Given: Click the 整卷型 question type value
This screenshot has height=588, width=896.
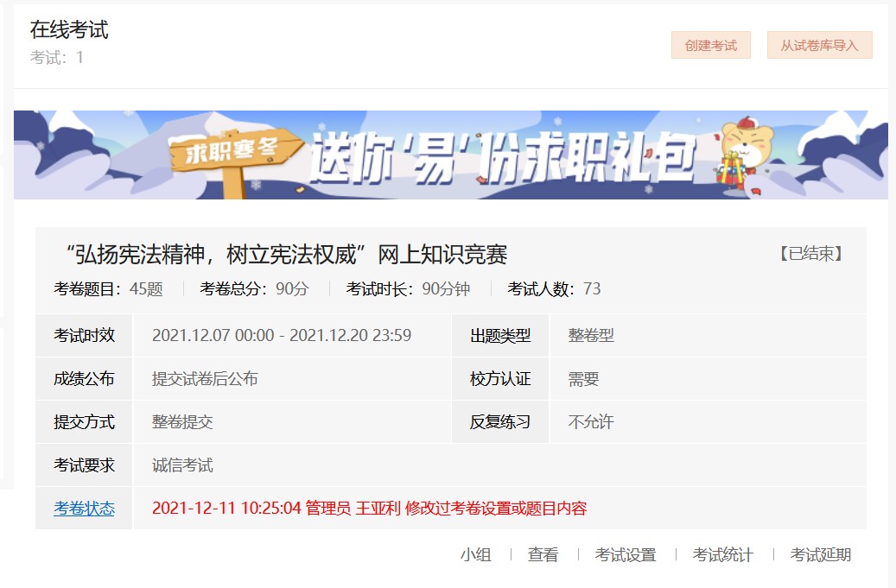Looking at the screenshot, I should [x=591, y=336].
